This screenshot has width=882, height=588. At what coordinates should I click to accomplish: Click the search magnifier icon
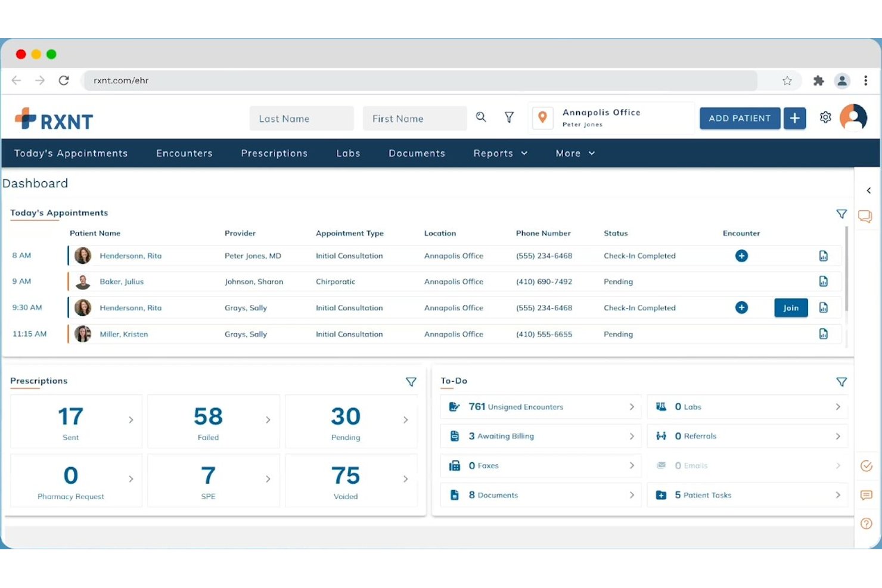[x=481, y=117]
